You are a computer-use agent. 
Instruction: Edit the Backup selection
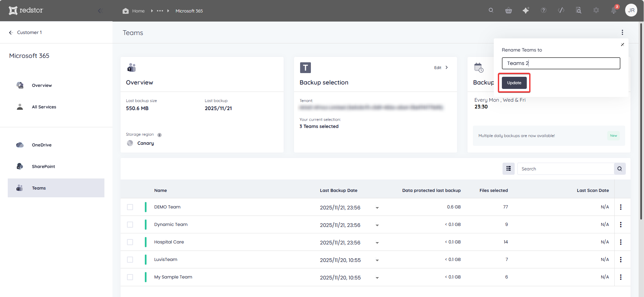pos(441,67)
